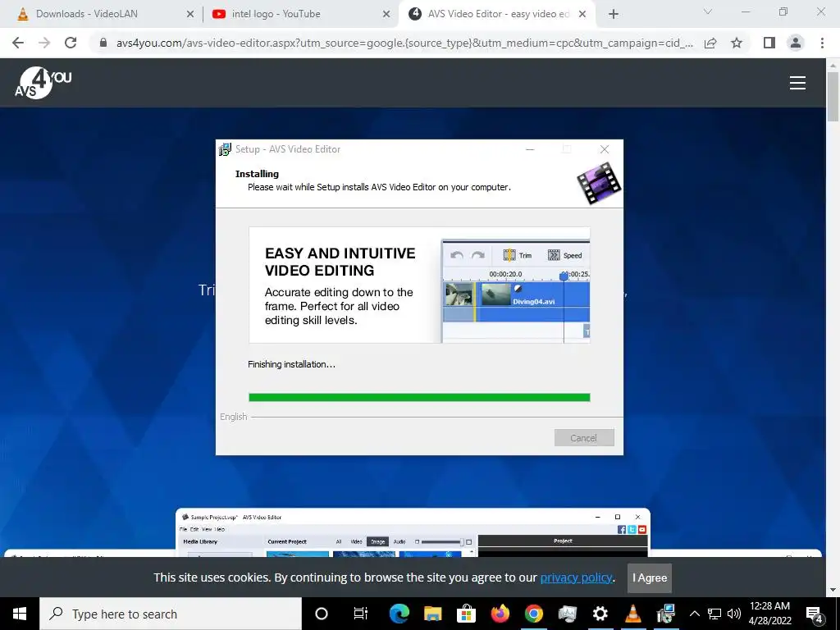840x630 pixels.
Task: Go back to previous page in Chrome
Action: pyautogui.click(x=18, y=43)
